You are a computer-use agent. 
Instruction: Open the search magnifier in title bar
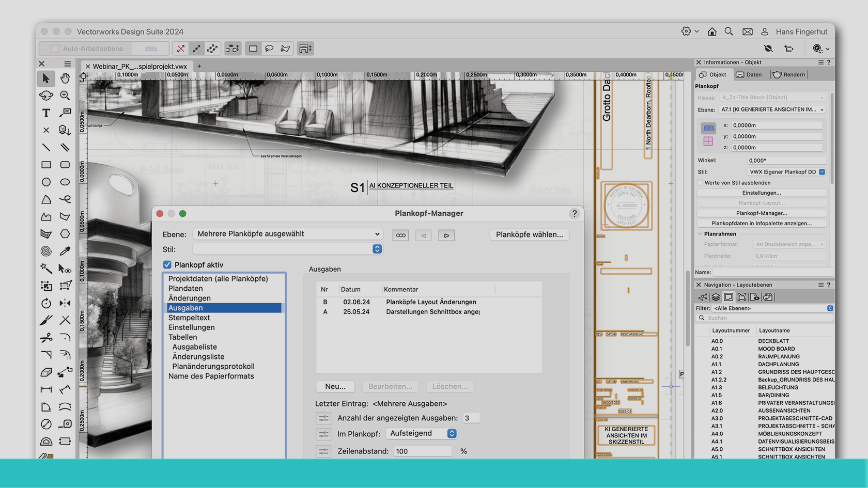click(729, 32)
